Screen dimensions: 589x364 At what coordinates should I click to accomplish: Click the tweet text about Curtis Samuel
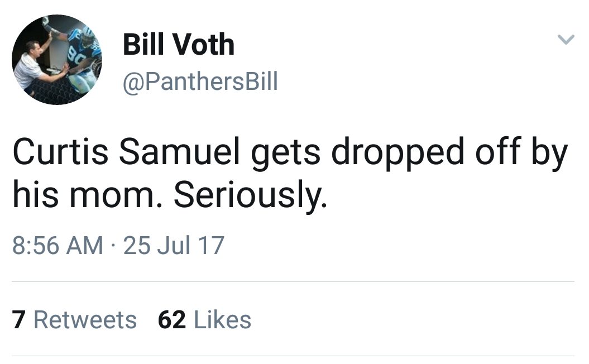tap(290, 173)
